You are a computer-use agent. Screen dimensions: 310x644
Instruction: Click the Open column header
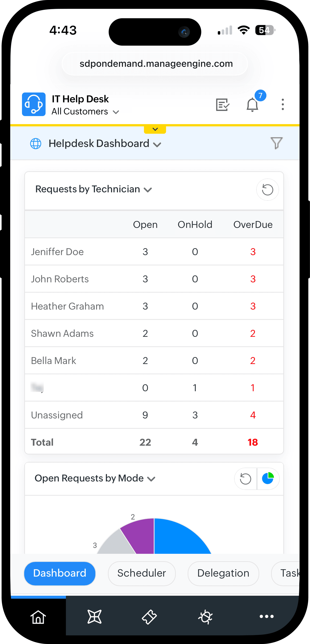coord(145,225)
